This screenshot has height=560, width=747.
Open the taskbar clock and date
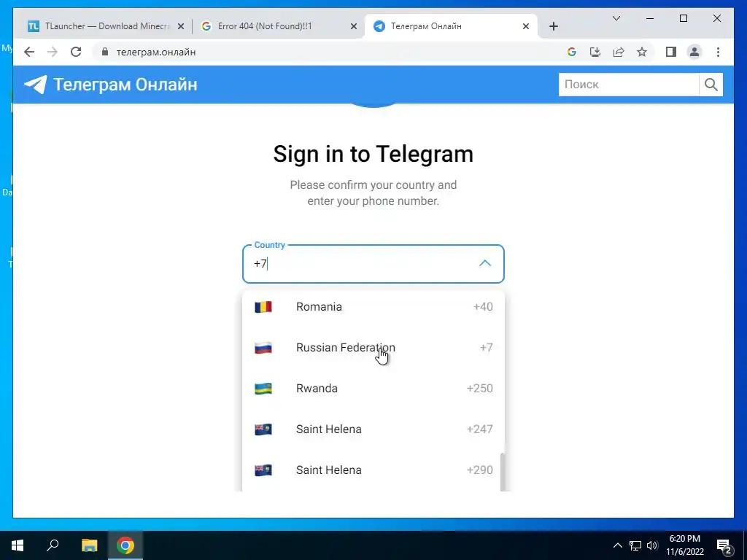click(684, 545)
